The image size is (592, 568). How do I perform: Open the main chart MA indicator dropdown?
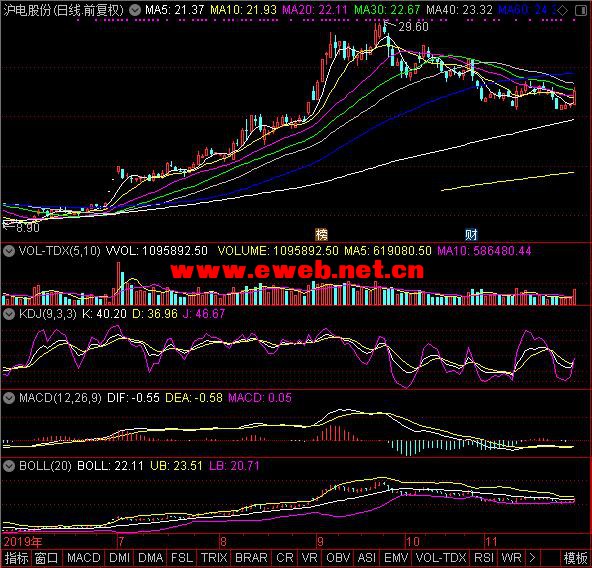[135, 10]
